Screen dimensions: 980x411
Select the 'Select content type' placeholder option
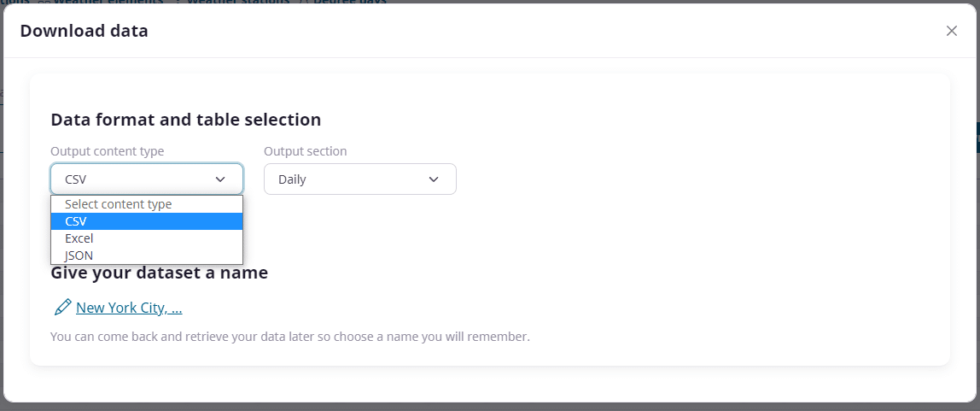pyautogui.click(x=118, y=204)
